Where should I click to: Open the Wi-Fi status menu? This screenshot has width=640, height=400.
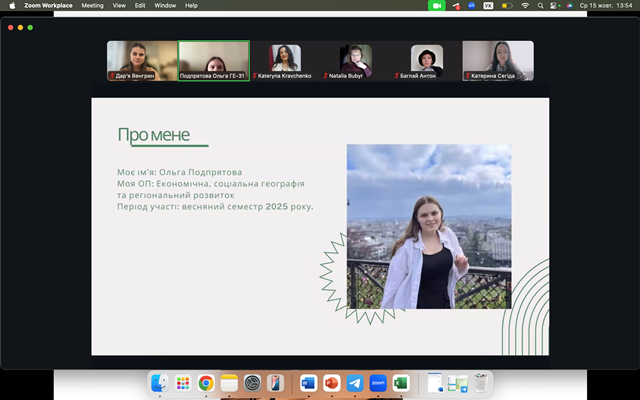526,5
